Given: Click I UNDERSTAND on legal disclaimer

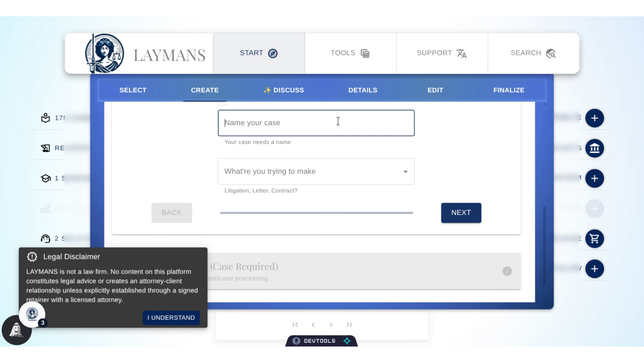Looking at the screenshot, I should [171, 318].
